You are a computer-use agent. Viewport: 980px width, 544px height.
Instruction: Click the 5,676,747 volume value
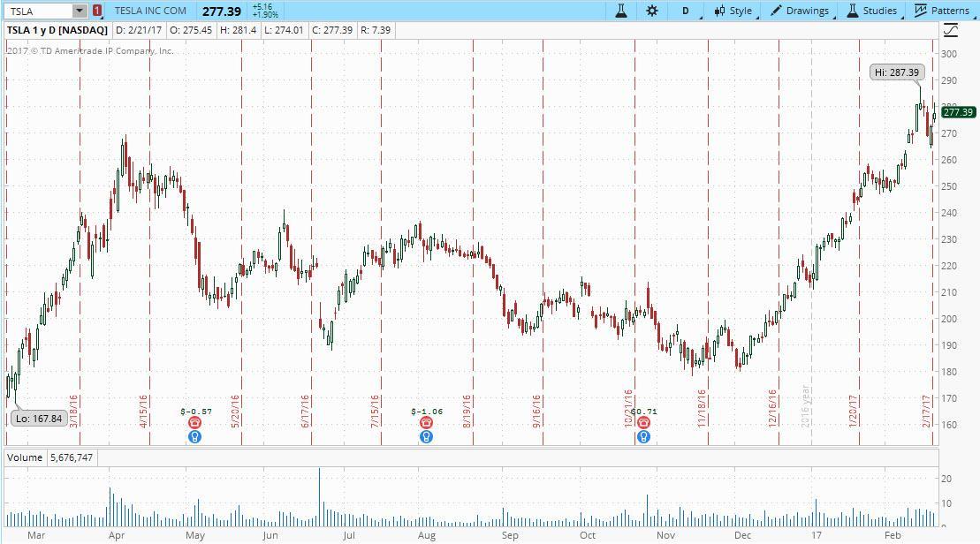(72, 457)
